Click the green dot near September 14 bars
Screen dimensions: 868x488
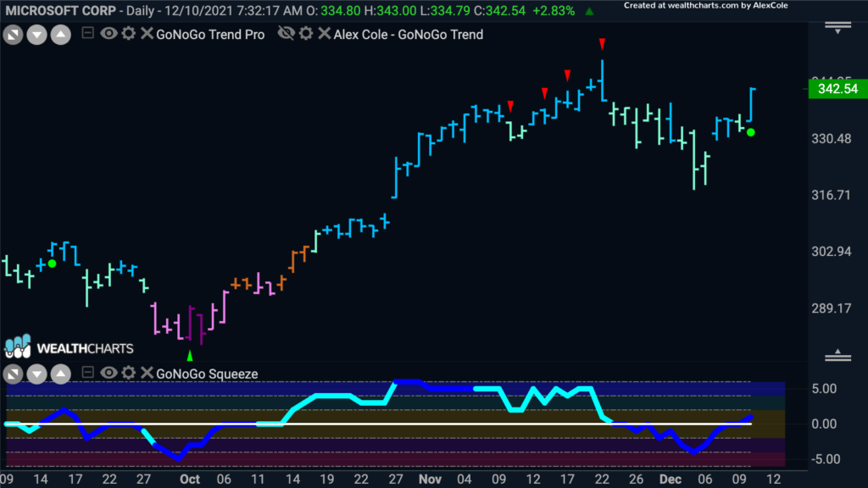[52, 263]
